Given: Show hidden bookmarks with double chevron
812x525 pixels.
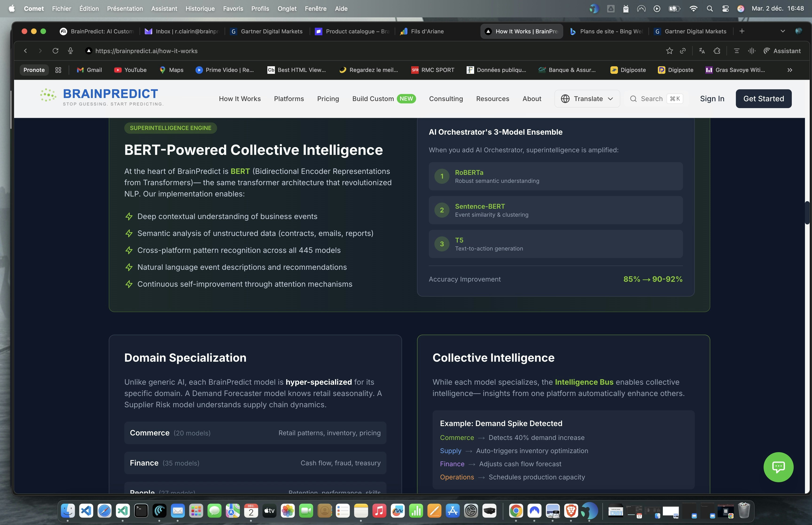Looking at the screenshot, I should click(x=789, y=70).
